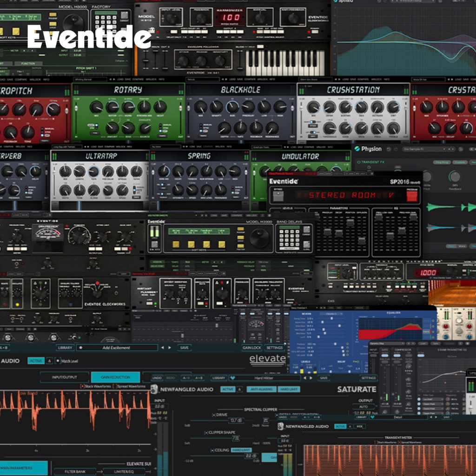Click GAIN LOCK in Elevate
Viewport: 476px width, 476px height.
point(251,348)
